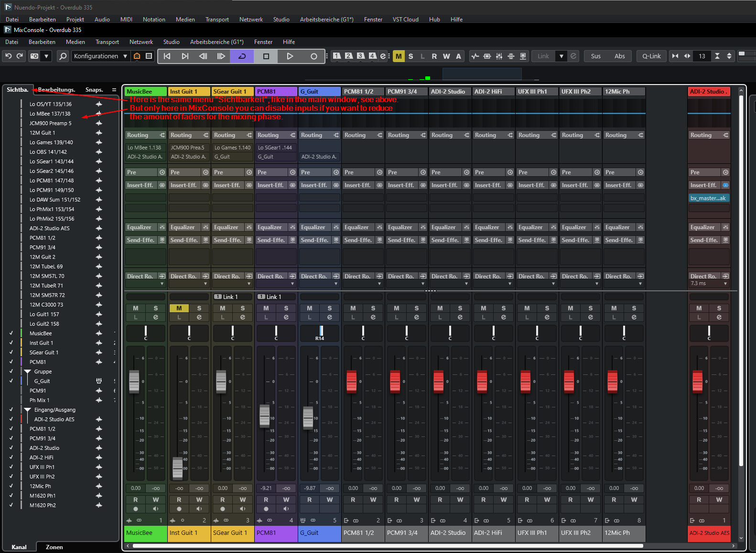Click the Q-Link button
This screenshot has height=553, width=756.
point(651,56)
